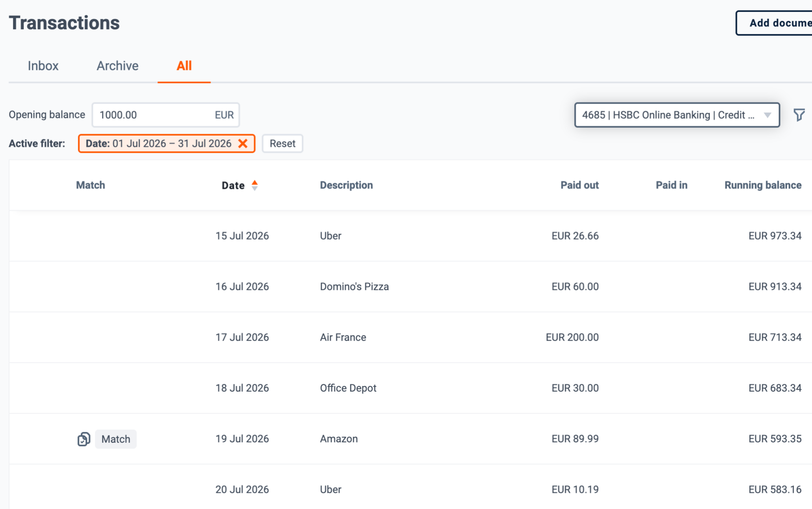Switch to the Archive tab
This screenshot has width=812, height=509.
point(117,66)
